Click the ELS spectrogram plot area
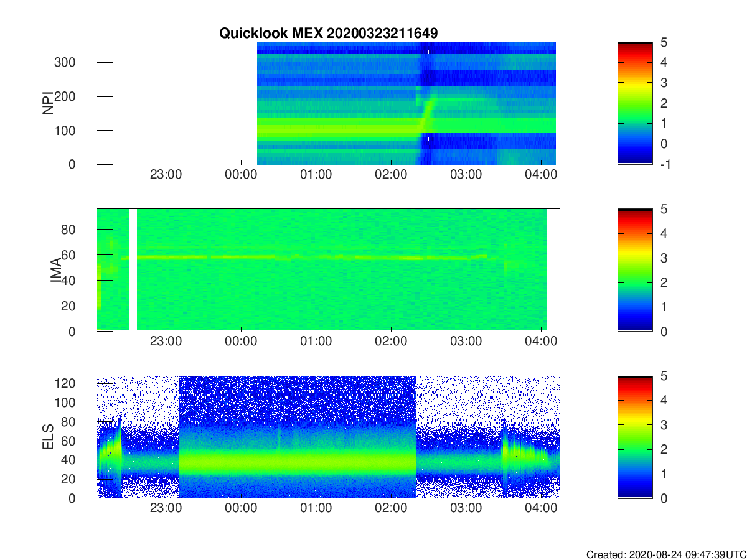This screenshot has width=747, height=560. pos(329,437)
